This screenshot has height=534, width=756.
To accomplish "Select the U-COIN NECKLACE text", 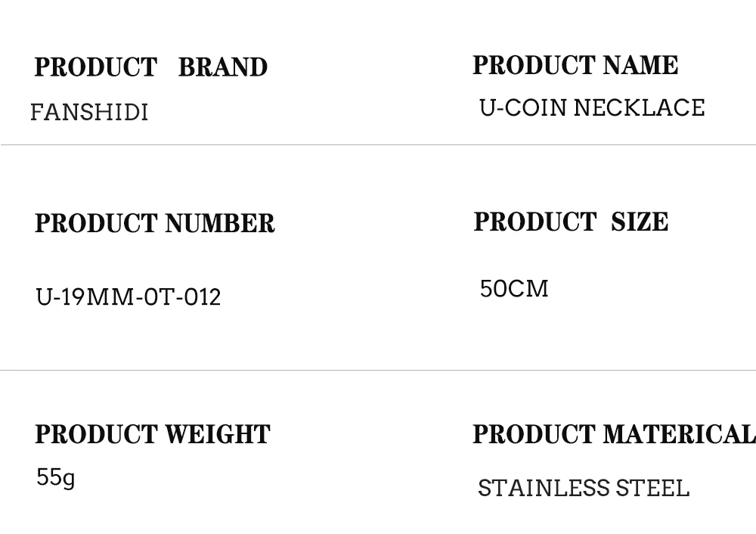I will click(x=592, y=108).
